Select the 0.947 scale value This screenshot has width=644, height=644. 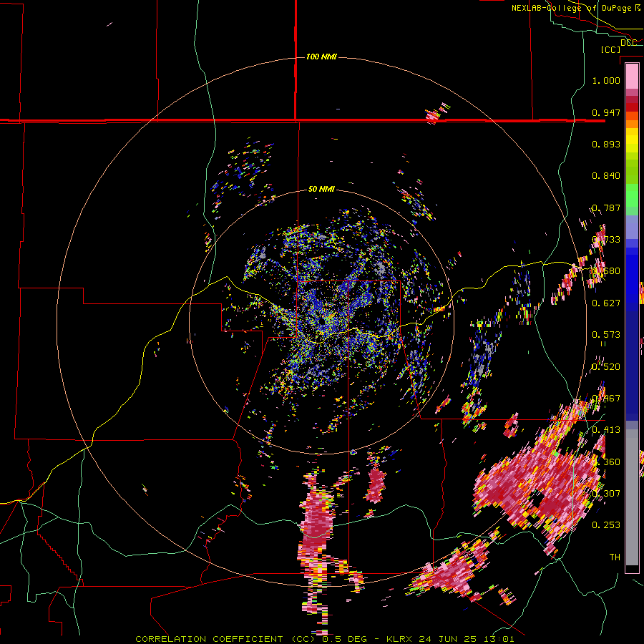pyautogui.click(x=606, y=112)
